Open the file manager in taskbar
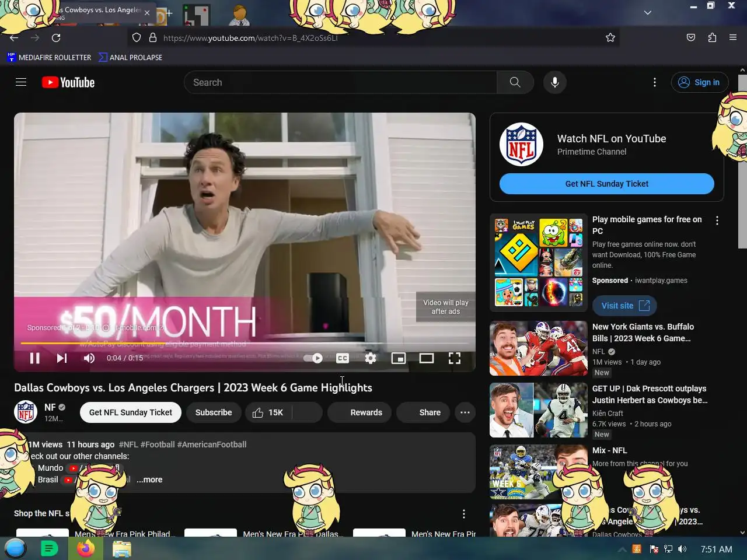 122,548
